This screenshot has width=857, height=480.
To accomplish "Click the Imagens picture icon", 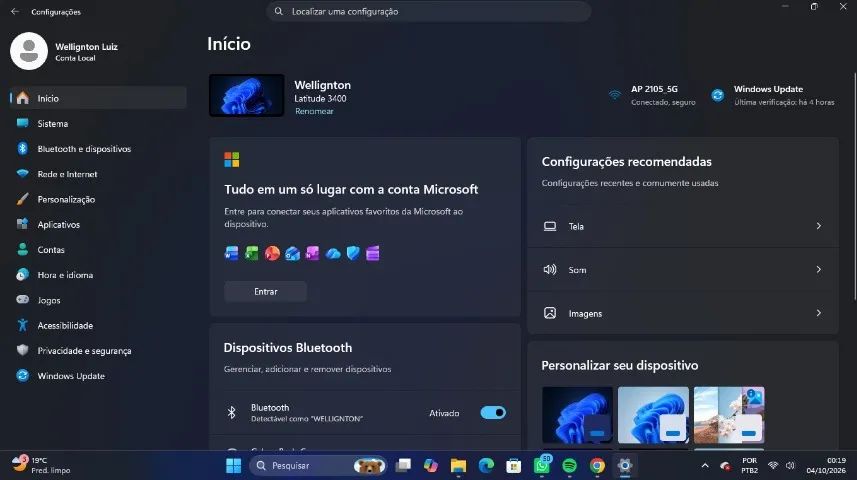I will 550,313.
